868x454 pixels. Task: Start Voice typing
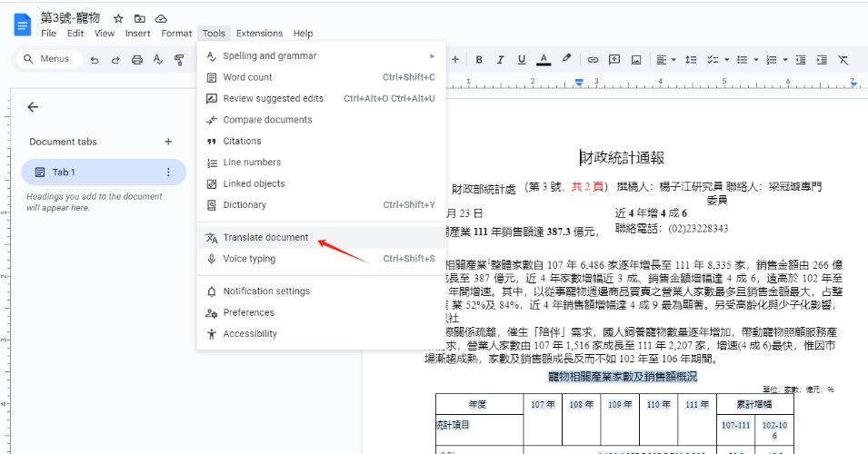pos(321,259)
